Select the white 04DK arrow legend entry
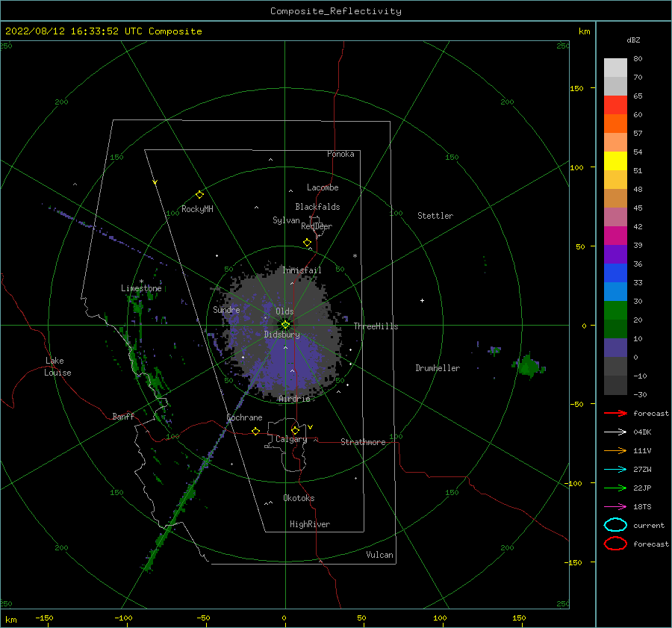The width and height of the screenshot is (672, 628). click(615, 432)
